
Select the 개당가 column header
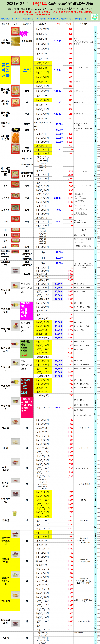[x=68, y=24]
